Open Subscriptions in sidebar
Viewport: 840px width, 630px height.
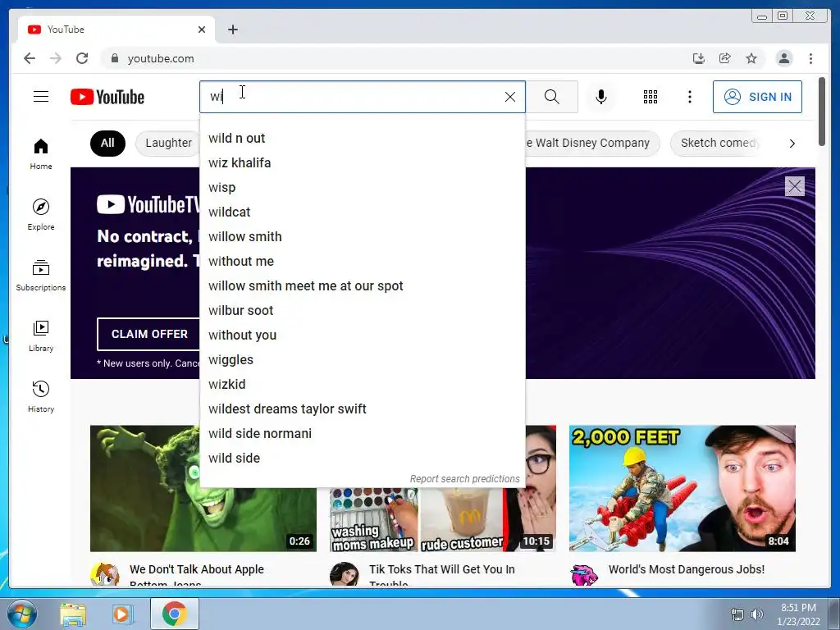pos(41,276)
